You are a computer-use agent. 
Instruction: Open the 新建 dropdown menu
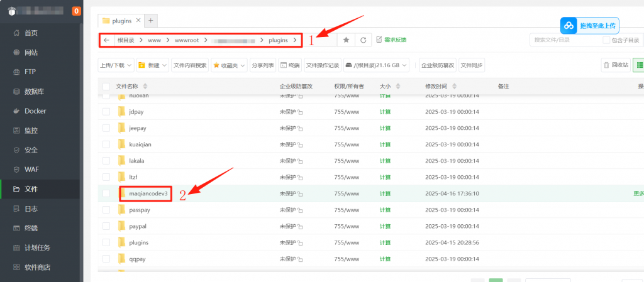[153, 65]
